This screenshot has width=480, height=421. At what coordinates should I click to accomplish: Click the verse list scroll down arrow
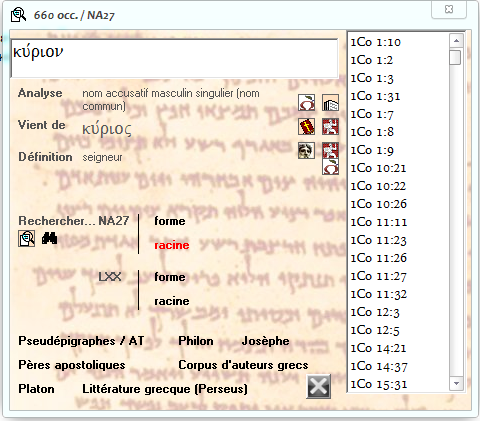(x=456, y=383)
